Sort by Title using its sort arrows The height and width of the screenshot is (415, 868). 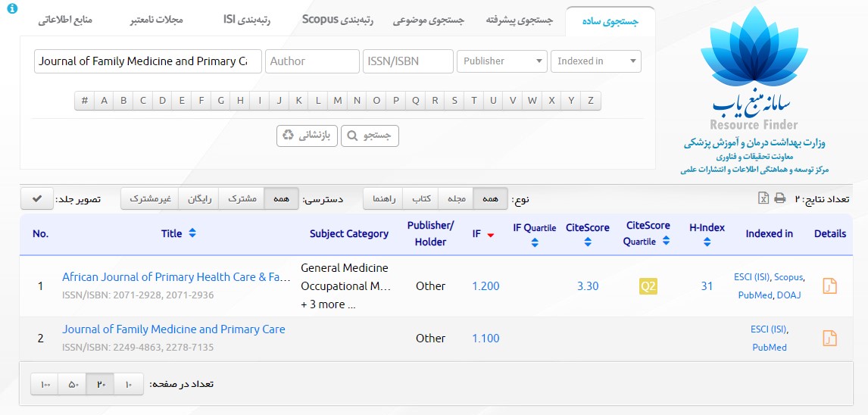(x=192, y=233)
